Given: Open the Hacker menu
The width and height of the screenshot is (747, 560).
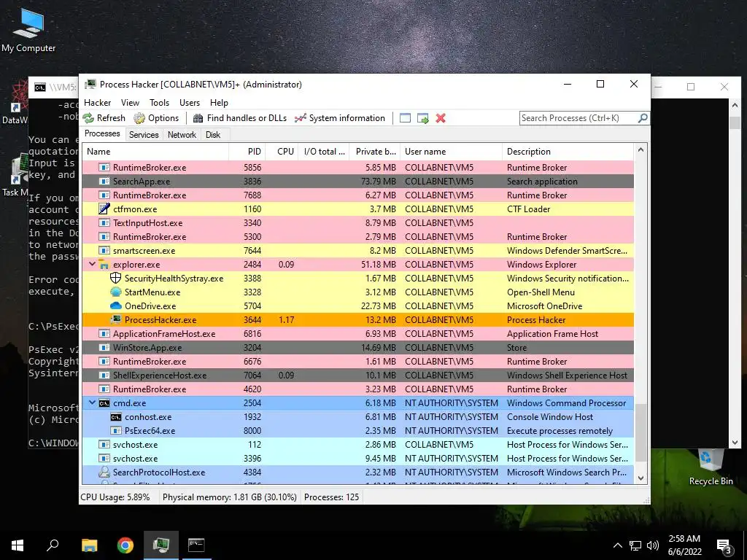Looking at the screenshot, I should pyautogui.click(x=97, y=103).
